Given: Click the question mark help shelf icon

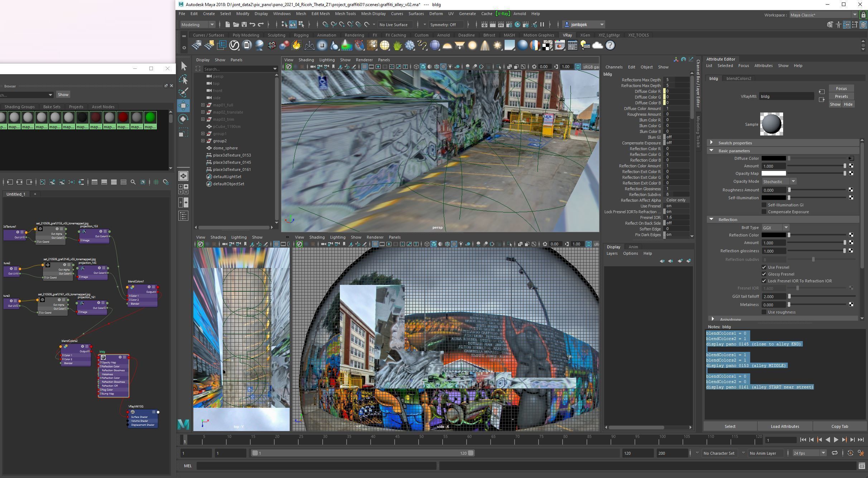Looking at the screenshot, I should [610, 45].
